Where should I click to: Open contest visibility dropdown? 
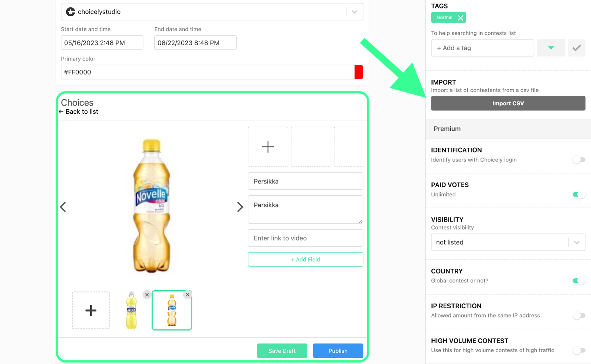point(508,242)
